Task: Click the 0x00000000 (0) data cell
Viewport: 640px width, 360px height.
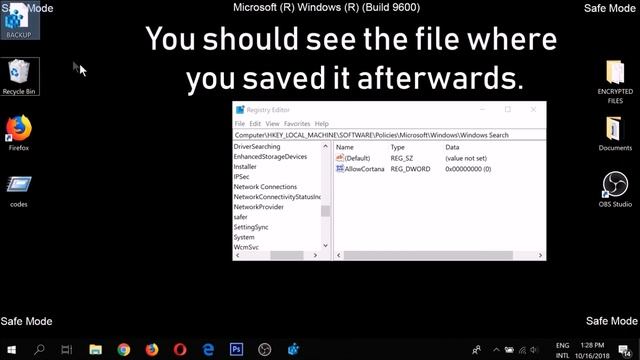Action: click(x=468, y=169)
